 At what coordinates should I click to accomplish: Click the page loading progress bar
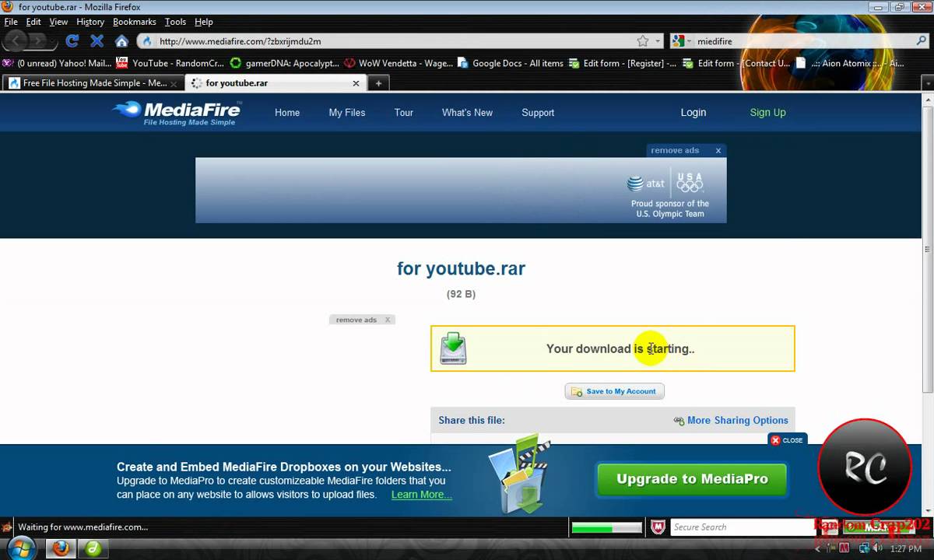click(x=606, y=528)
